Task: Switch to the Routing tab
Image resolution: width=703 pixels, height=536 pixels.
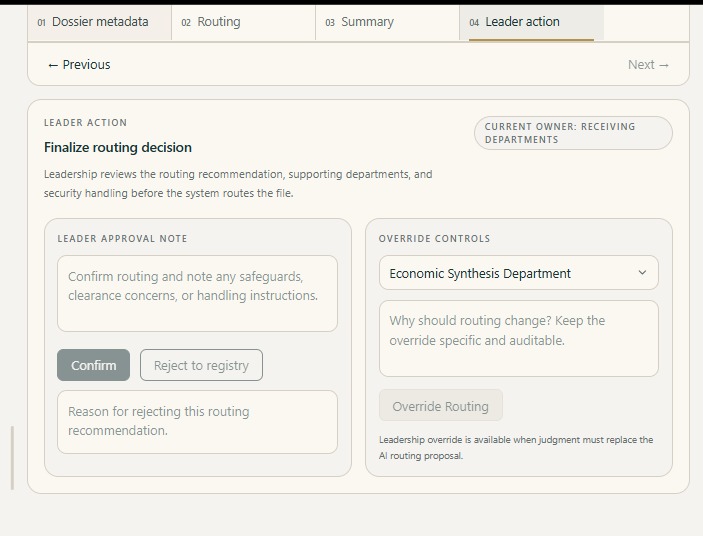Action: click(x=243, y=22)
